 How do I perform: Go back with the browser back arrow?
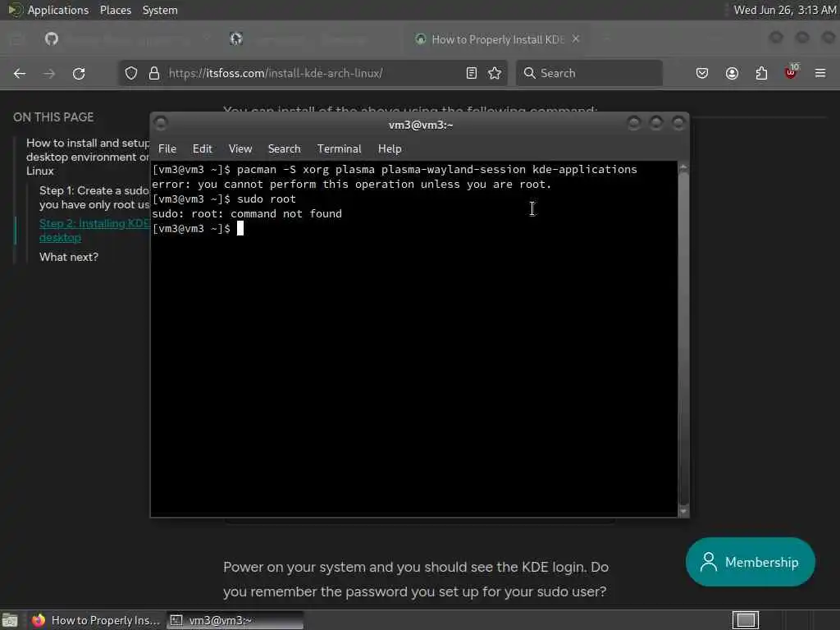pos(20,73)
